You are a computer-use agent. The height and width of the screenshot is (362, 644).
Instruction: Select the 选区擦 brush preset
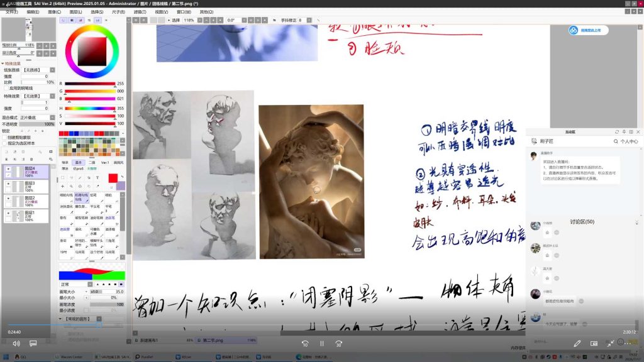click(67, 232)
